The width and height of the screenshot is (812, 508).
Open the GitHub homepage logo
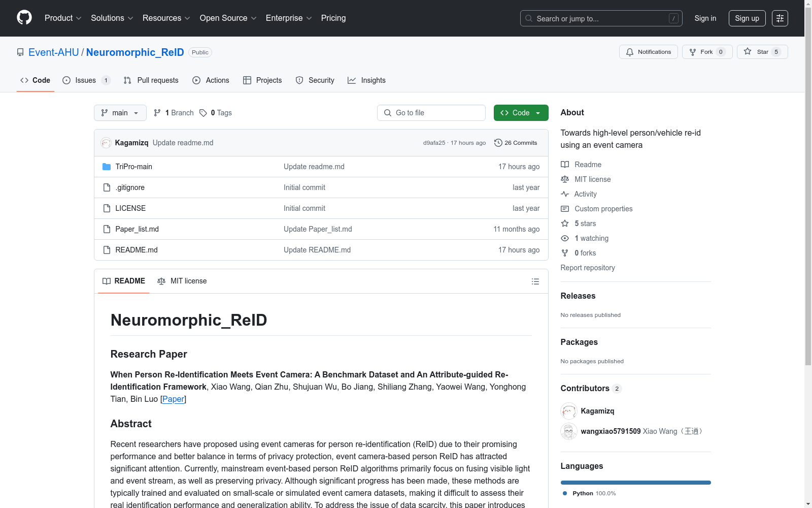coord(24,18)
